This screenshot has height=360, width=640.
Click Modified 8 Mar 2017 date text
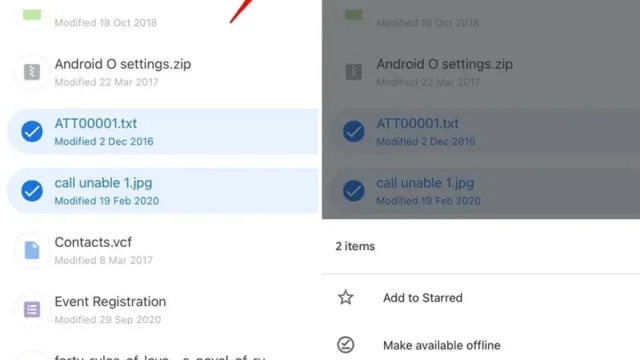[x=104, y=260]
